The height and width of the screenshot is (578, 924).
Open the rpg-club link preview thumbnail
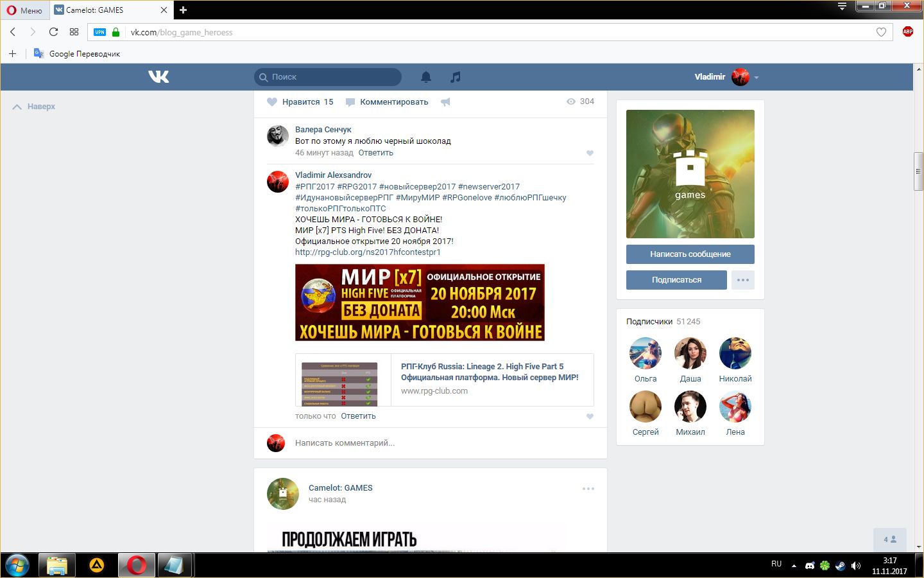[339, 383]
